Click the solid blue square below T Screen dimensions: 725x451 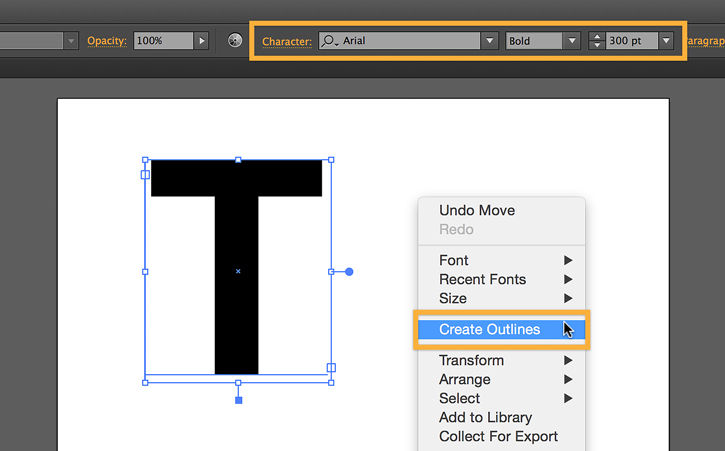(x=239, y=401)
